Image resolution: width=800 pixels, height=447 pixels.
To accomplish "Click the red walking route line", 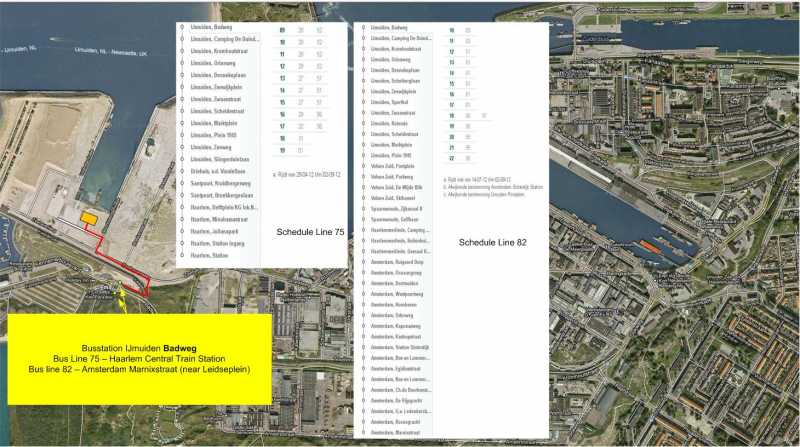I will point(122,260).
